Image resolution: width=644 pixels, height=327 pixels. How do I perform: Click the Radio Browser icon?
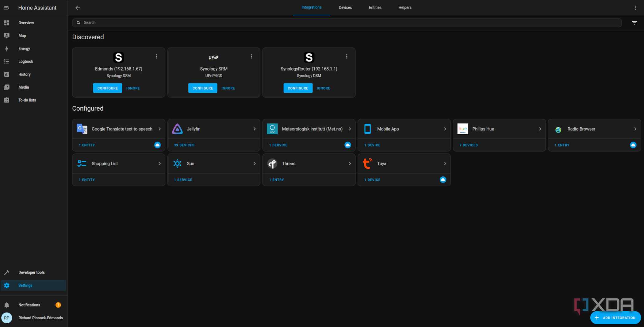pos(558,129)
